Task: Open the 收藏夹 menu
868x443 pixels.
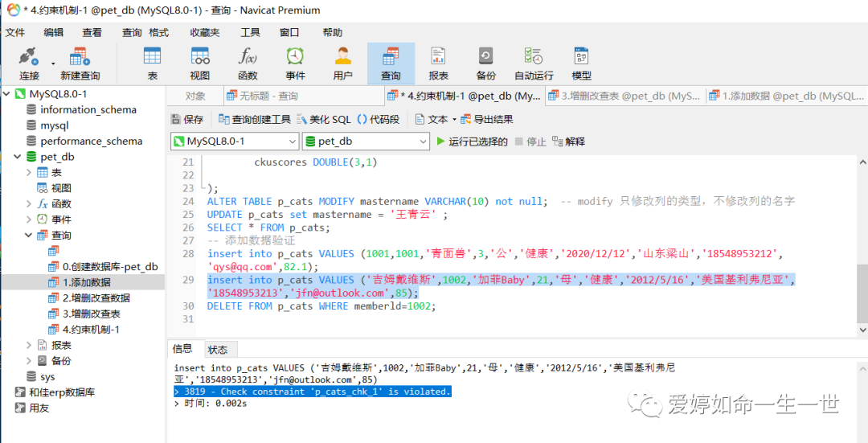Action: point(205,33)
